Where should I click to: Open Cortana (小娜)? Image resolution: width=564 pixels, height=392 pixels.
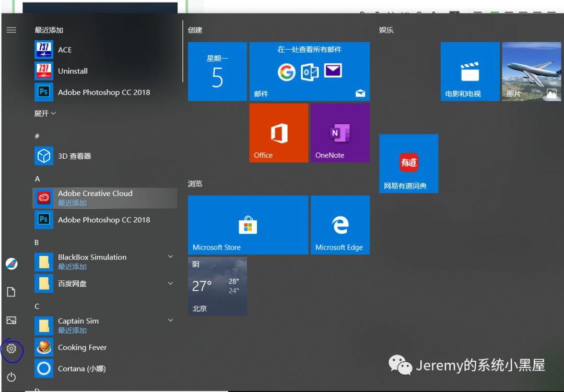[x=105, y=369]
